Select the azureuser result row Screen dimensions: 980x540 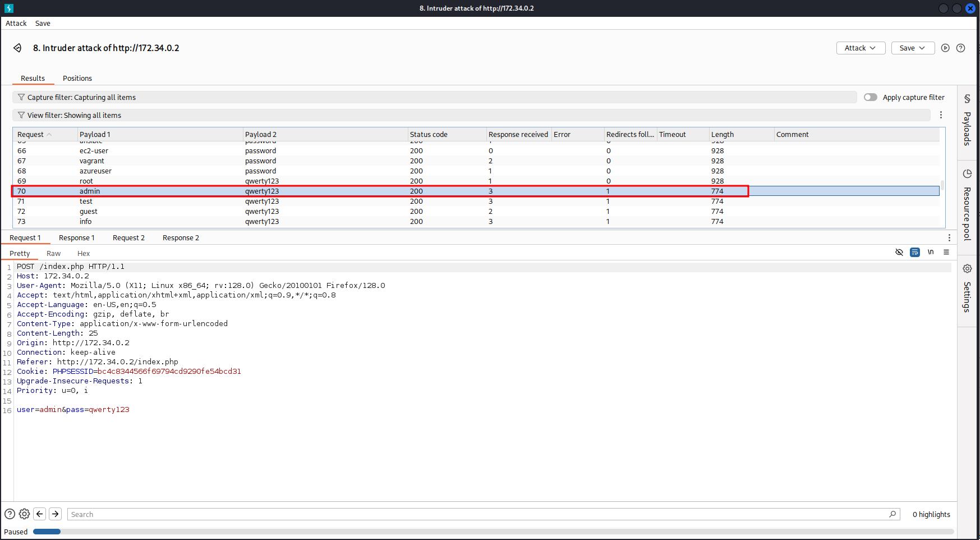[476, 171]
